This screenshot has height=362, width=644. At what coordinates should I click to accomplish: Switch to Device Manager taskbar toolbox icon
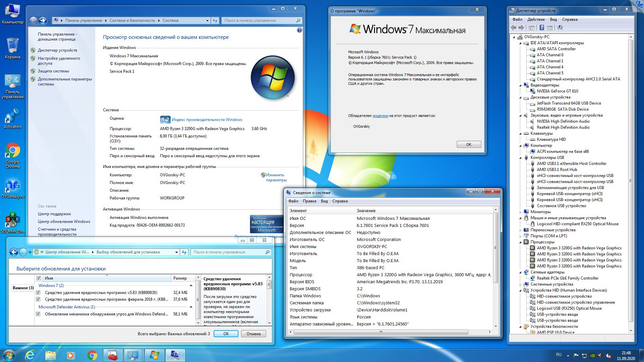click(x=113, y=355)
